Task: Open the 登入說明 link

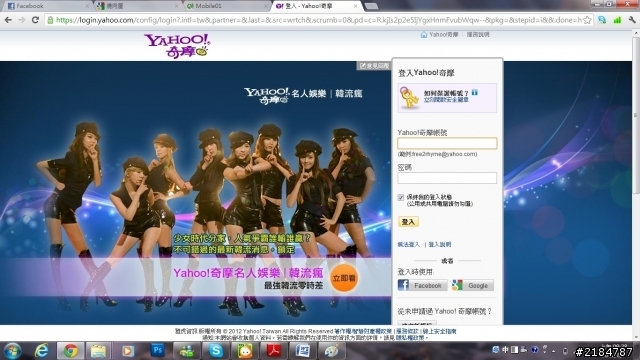Action: [x=440, y=244]
